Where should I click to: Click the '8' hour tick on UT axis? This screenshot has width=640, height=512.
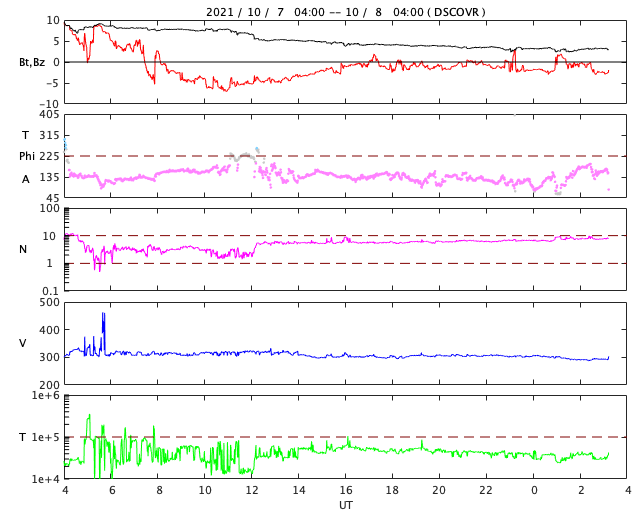point(159,490)
